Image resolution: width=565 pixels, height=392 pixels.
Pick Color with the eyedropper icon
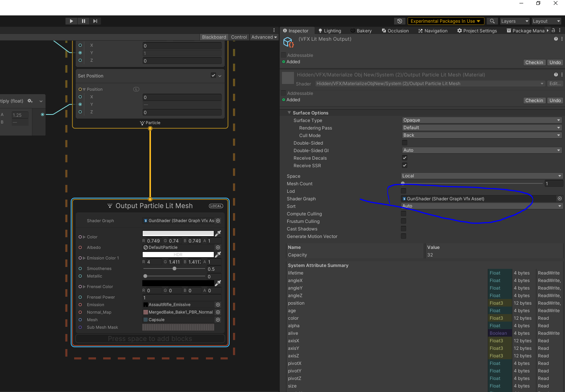218,233
